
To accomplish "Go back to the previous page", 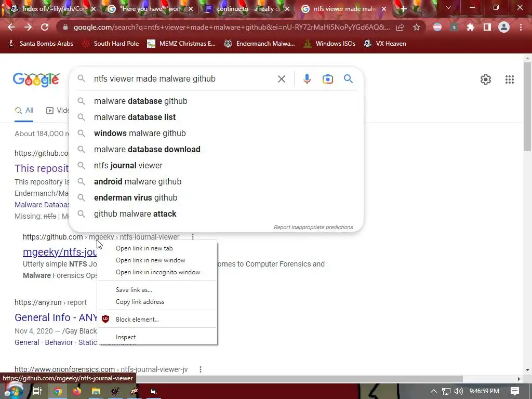I will [x=11, y=27].
